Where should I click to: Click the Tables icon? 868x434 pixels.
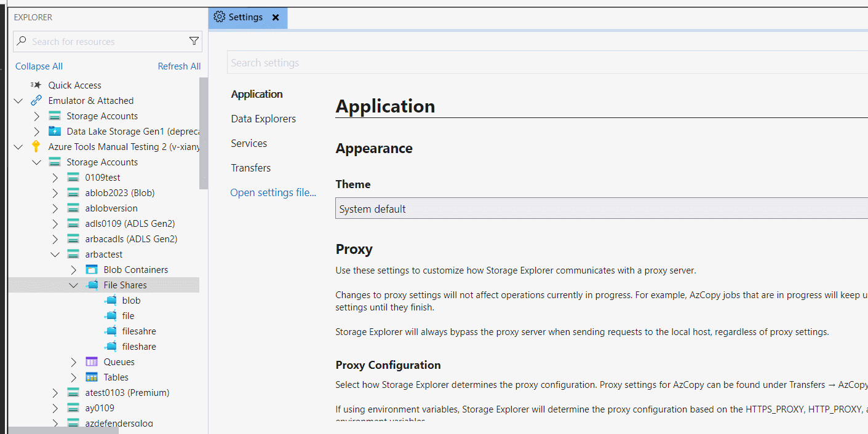92,377
